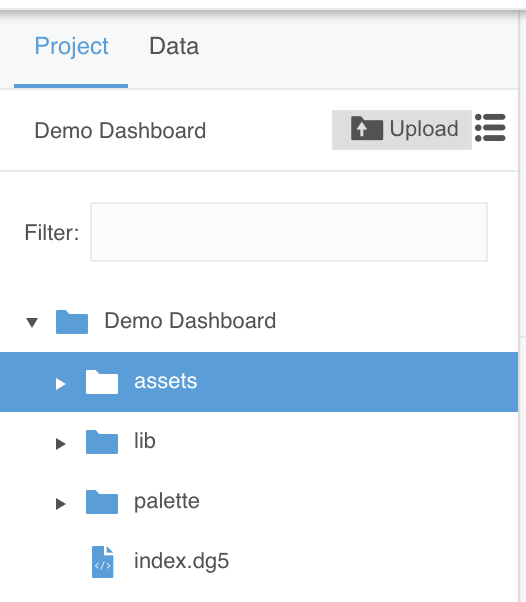Select the index.dg5 file name
Image resolution: width=526 pixels, height=602 pixels.
[181, 561]
